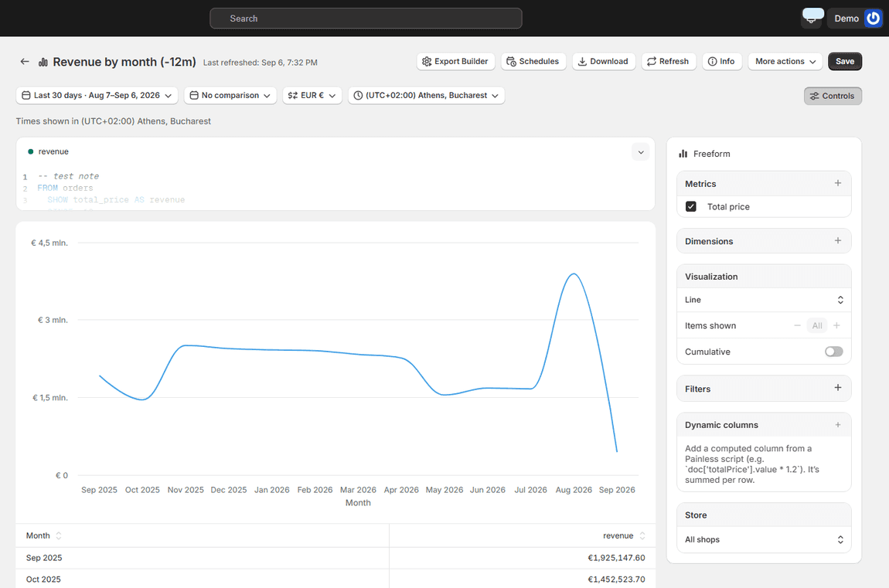Click the Download button
The height and width of the screenshot is (588, 889).
click(603, 61)
